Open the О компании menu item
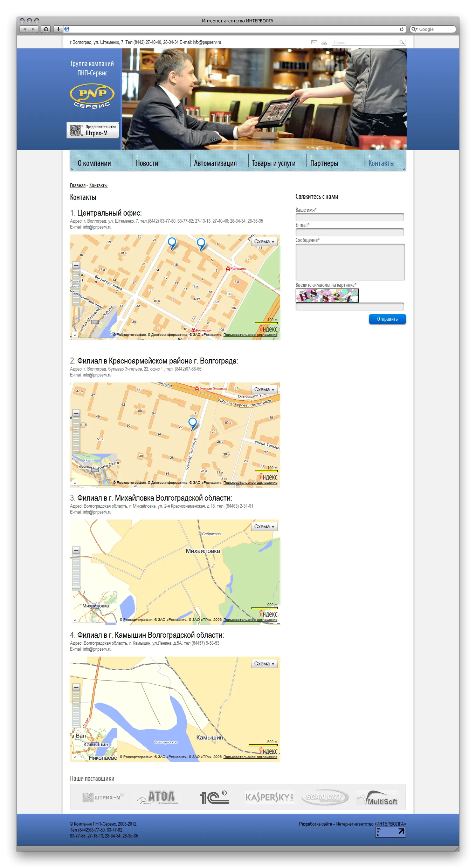476x868 pixels. tap(94, 163)
